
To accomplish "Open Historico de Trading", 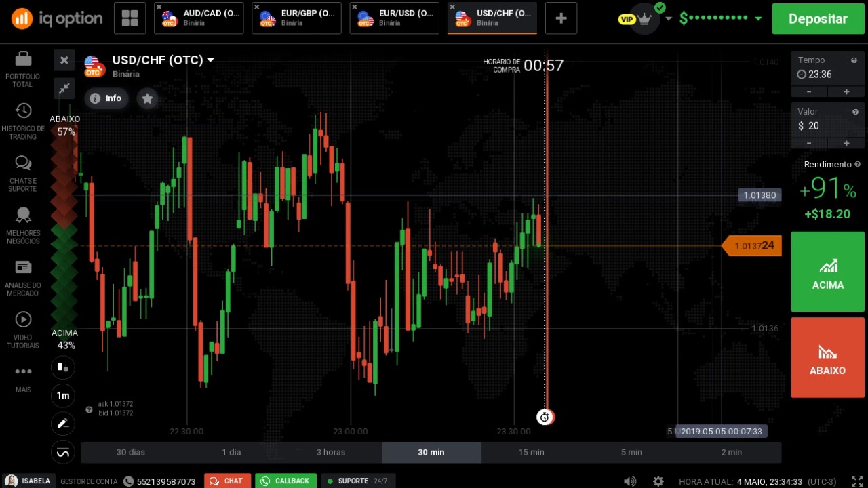I will point(23,122).
